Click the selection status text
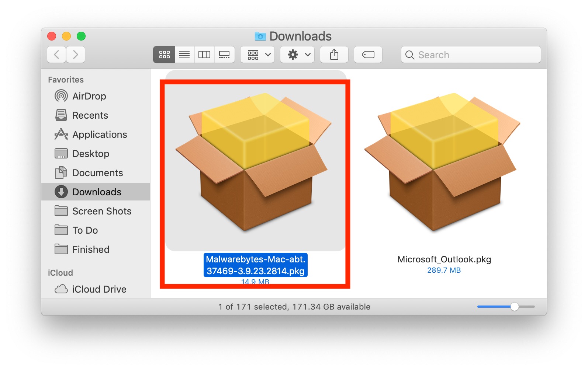The image size is (588, 370). (x=294, y=307)
